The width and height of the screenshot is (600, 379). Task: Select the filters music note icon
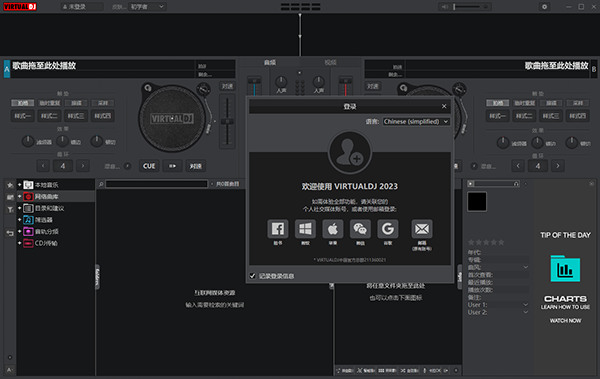[x=28, y=220]
